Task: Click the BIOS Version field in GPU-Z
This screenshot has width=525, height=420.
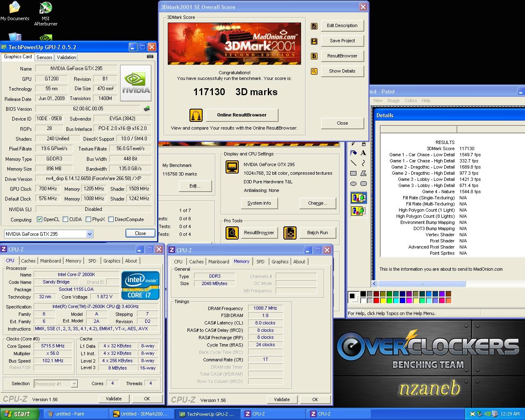Action: point(88,109)
